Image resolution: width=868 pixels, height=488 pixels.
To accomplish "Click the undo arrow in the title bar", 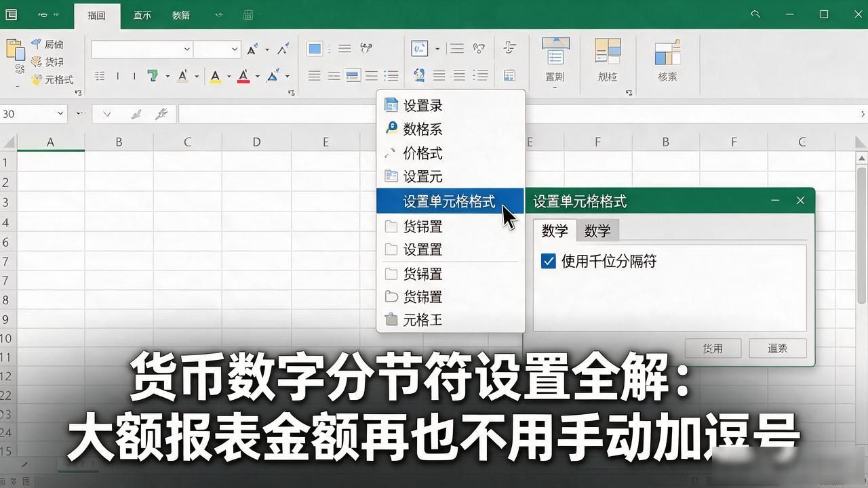I will 43,14.
